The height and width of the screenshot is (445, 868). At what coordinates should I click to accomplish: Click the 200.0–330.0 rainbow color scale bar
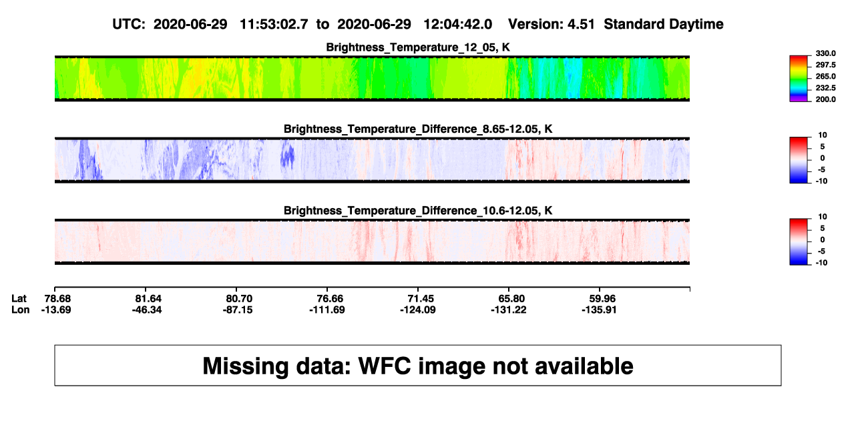click(x=799, y=78)
